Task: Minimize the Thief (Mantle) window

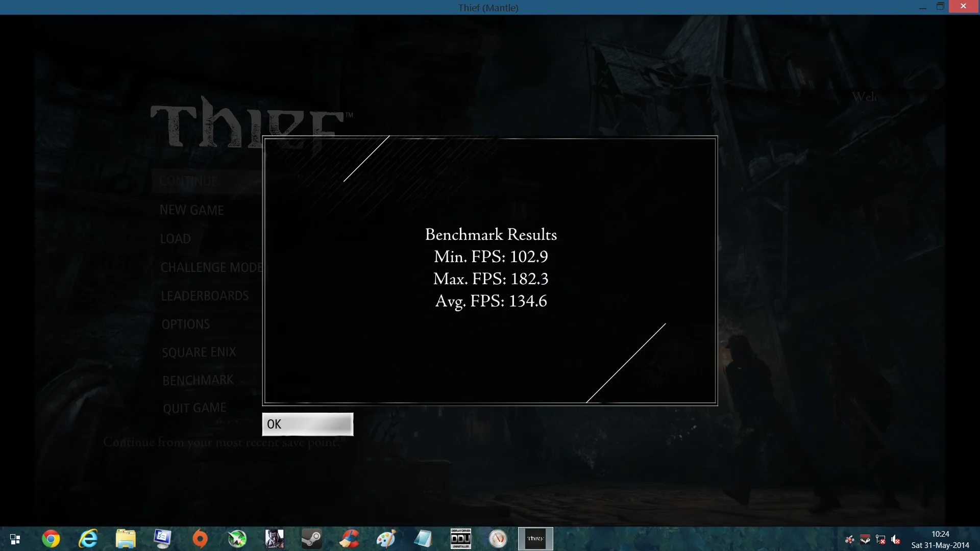Action: (x=922, y=7)
